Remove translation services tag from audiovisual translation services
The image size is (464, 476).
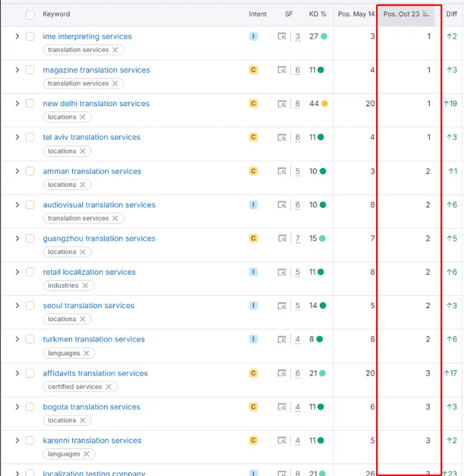(x=115, y=218)
